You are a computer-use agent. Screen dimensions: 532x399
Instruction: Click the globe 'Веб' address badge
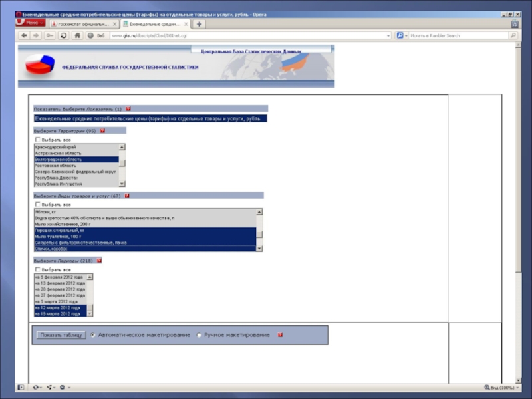click(96, 35)
